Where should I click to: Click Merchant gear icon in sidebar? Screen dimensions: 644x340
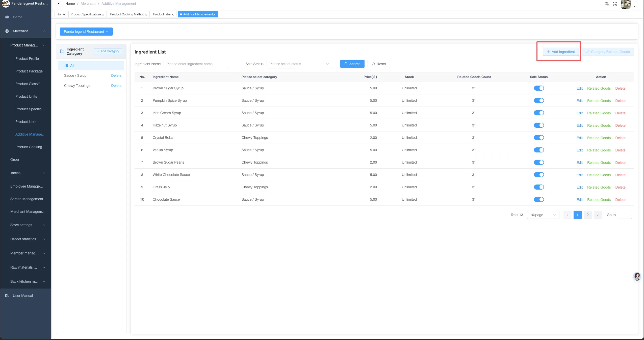(x=7, y=31)
